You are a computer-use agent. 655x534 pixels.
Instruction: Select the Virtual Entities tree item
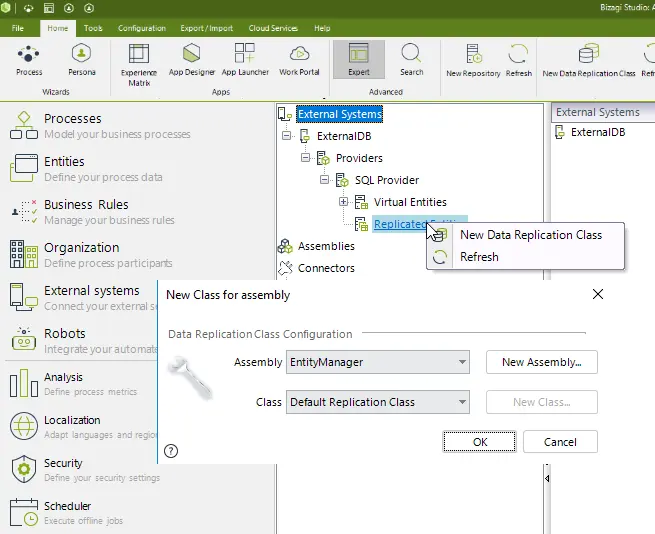coord(410,202)
